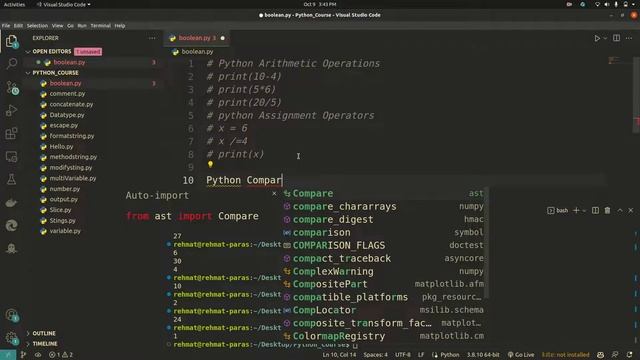640x360 pixels.
Task: Open new terminal launch profile dropdown
Action: point(584,211)
